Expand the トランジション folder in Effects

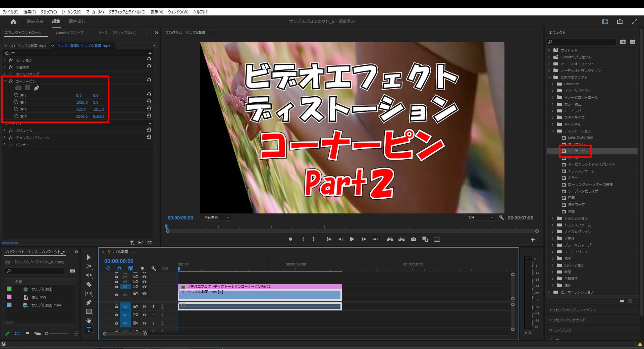pyautogui.click(x=553, y=218)
